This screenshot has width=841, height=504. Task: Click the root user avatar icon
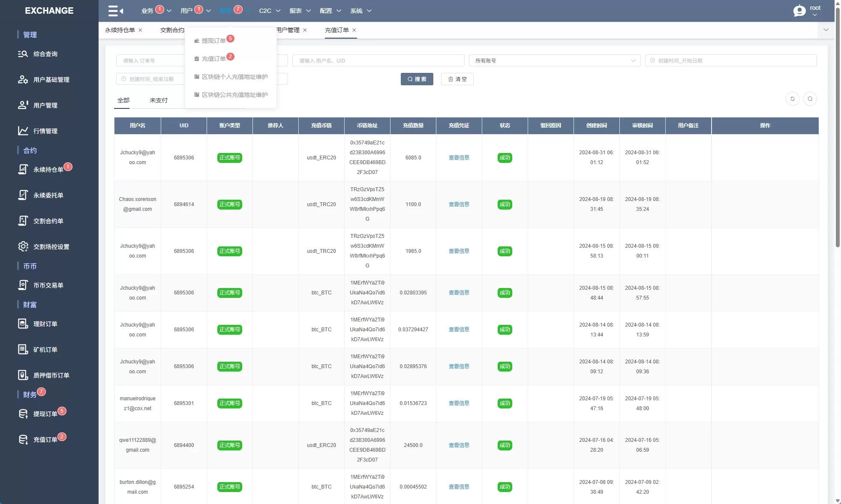[x=799, y=11]
